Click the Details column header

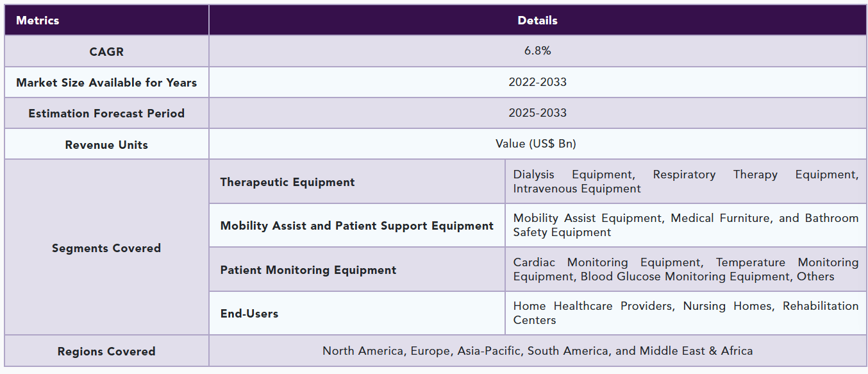click(537, 20)
